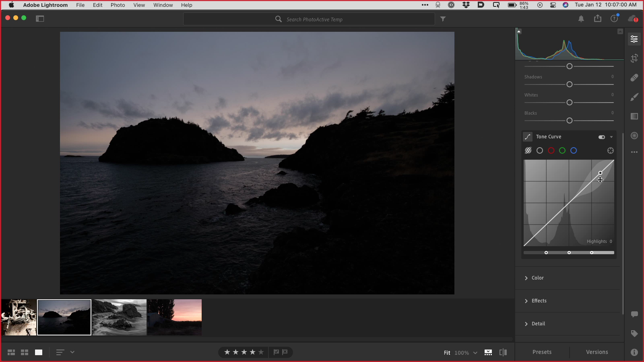Select the Crop and Rotate tool
Screen dimensions: 644x362
pos(634,58)
